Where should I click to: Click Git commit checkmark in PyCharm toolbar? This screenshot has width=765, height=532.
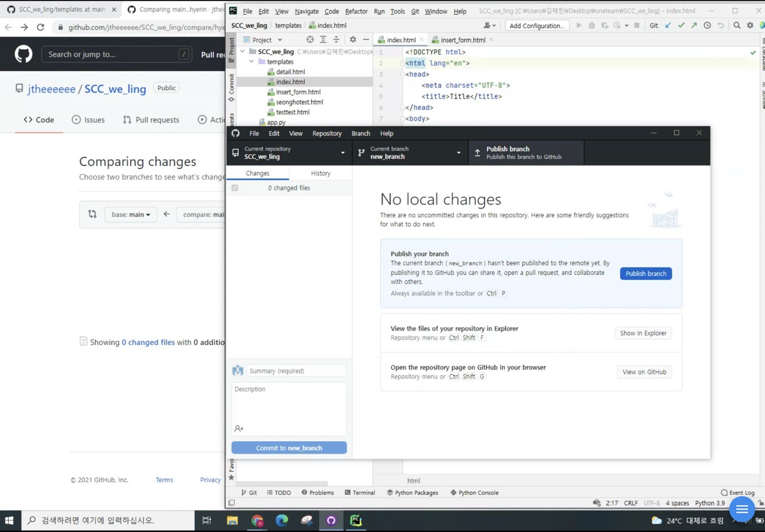681,26
